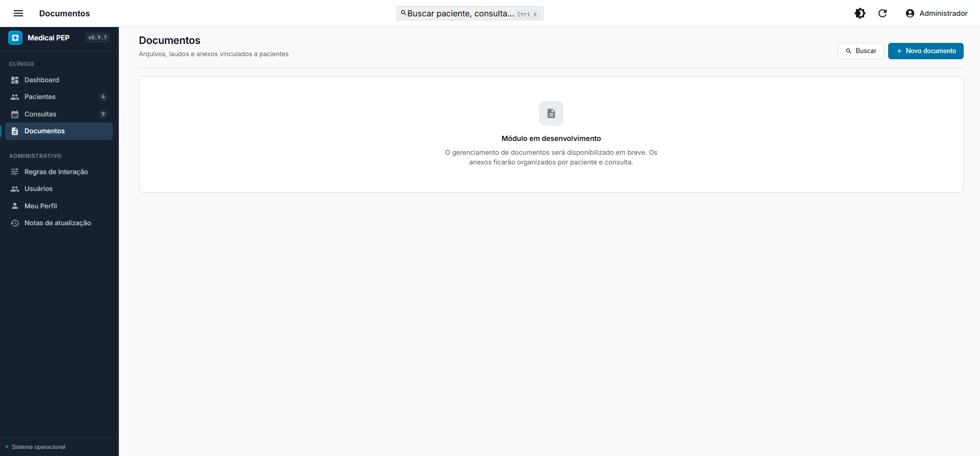The height and width of the screenshot is (456, 980).
Task: Click the Usuários group icon
Action: 15,189
